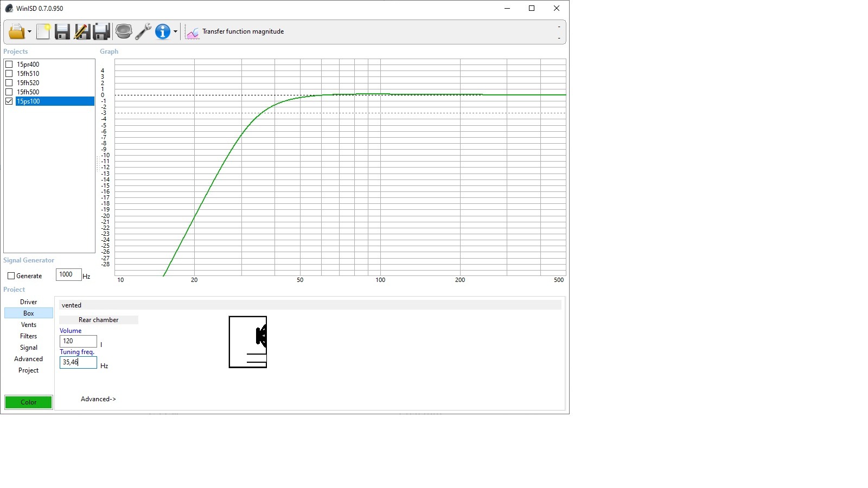868x488 pixels.
Task: Toggle the signal Generate checkbox
Action: coord(11,275)
